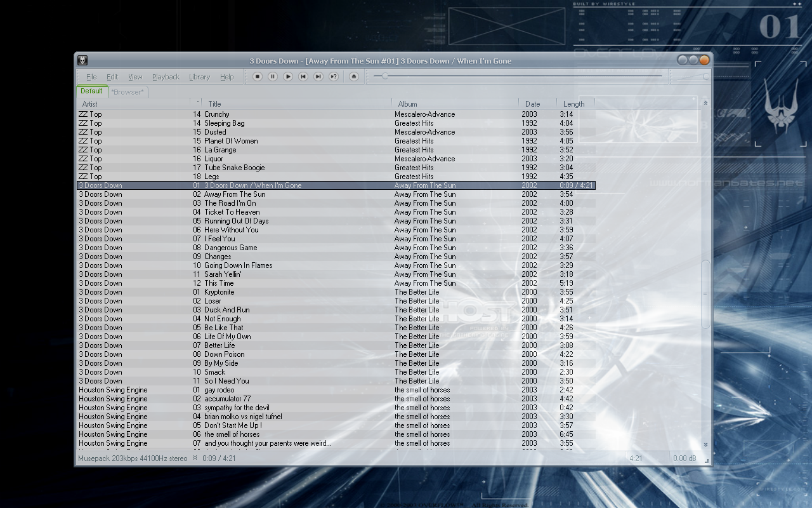Open the Library menu
This screenshot has width=812, height=508.
click(199, 77)
